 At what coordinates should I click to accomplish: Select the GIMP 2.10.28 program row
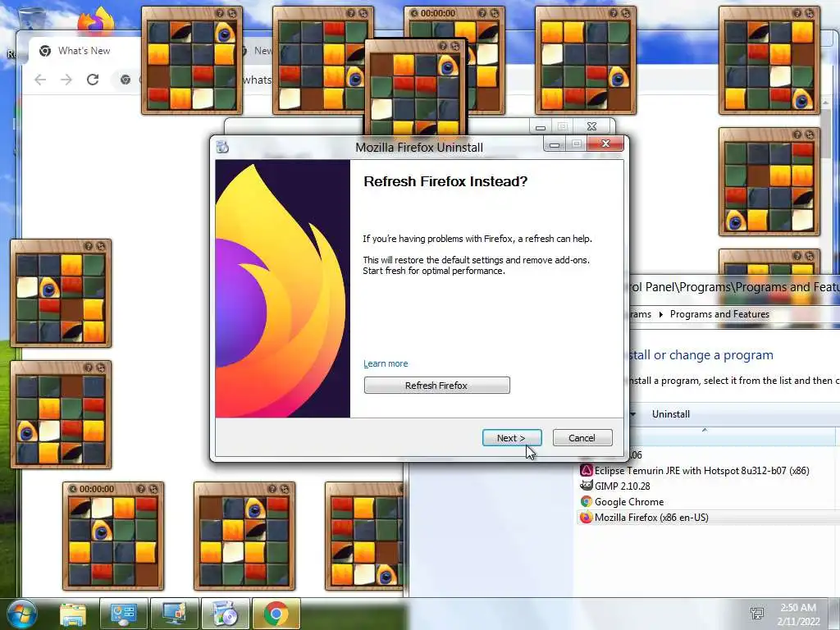coord(622,486)
